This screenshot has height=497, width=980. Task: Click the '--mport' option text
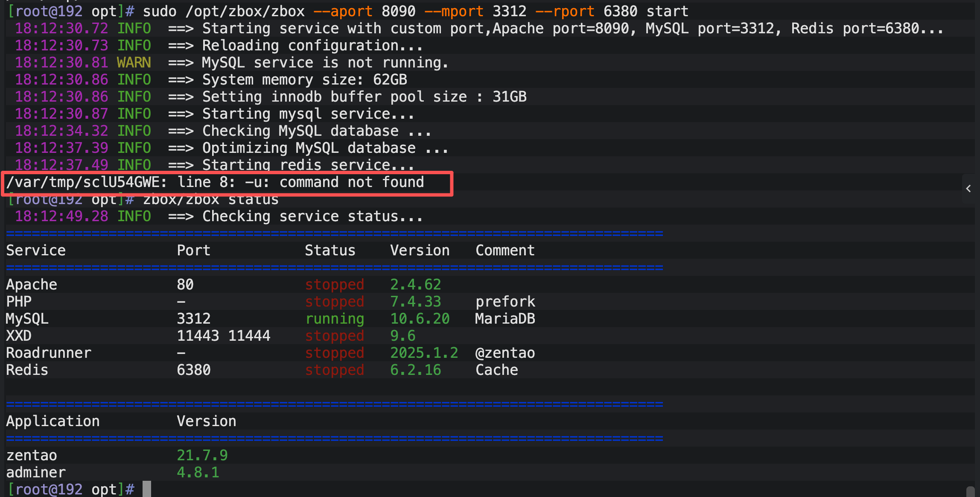pos(454,12)
